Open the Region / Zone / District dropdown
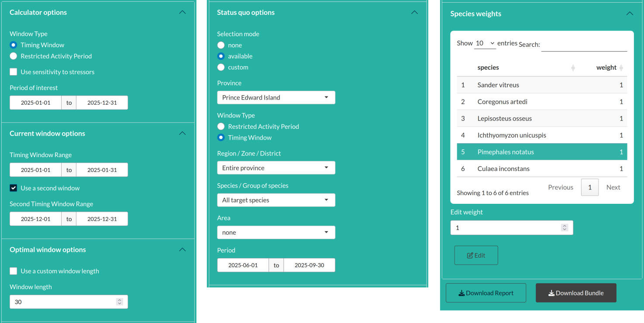This screenshot has width=644, height=323. point(276,168)
